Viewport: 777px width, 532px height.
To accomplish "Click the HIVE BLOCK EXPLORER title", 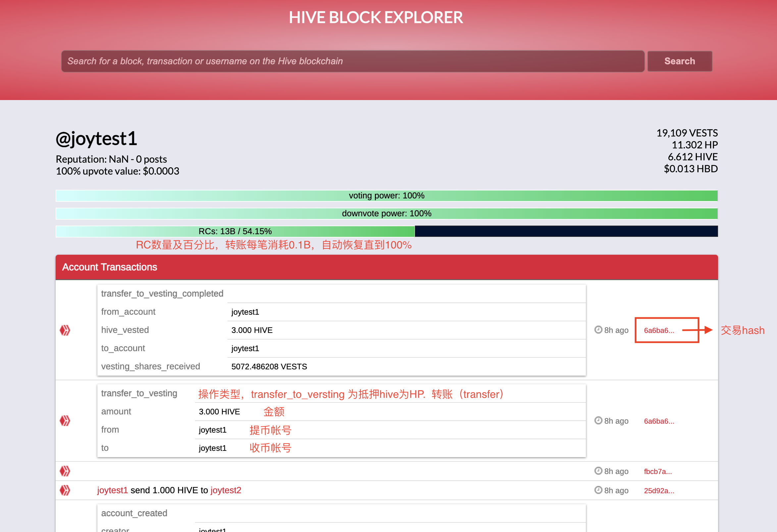I will pos(376,17).
